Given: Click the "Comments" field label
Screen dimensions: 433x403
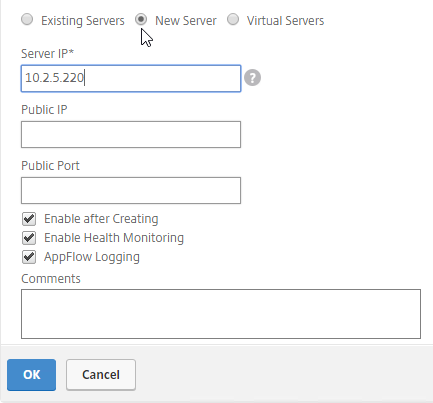Looking at the screenshot, I should (51, 279).
